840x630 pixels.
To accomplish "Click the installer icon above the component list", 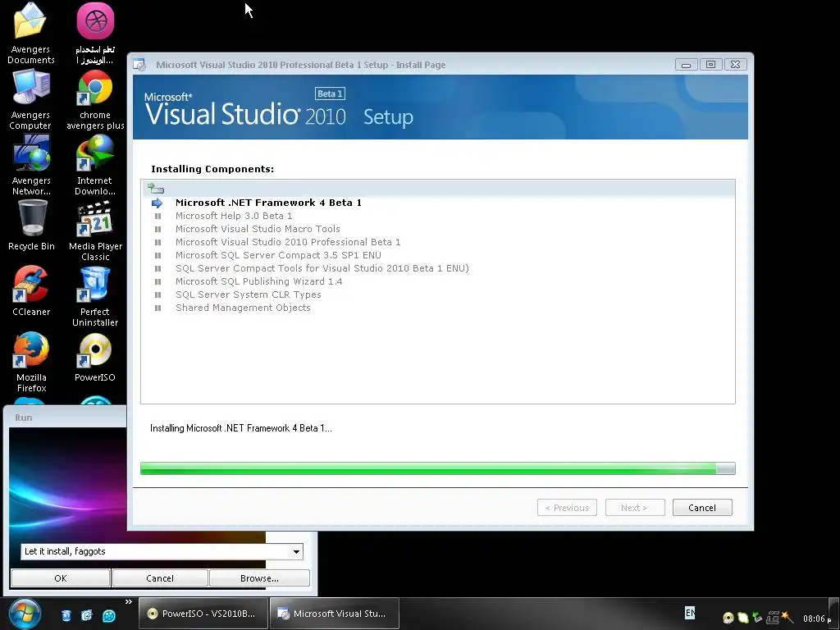I will coord(155,188).
